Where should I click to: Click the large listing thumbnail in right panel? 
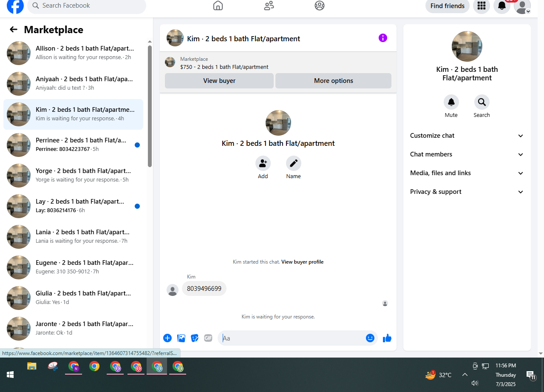tap(467, 46)
